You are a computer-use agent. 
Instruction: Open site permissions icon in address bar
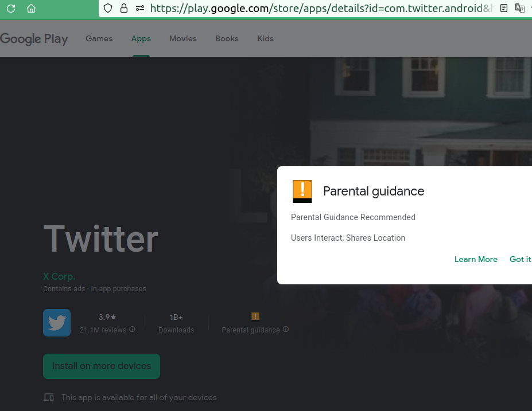coord(140,8)
